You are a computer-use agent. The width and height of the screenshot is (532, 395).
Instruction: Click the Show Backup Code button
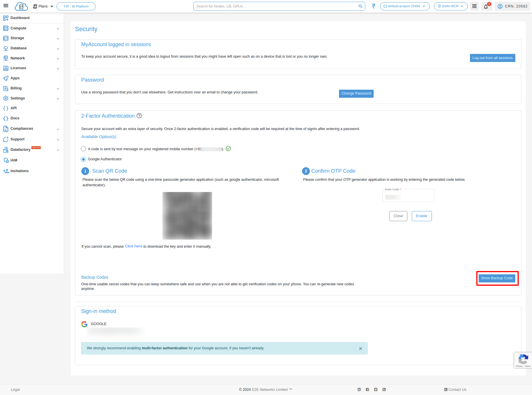[x=497, y=278]
